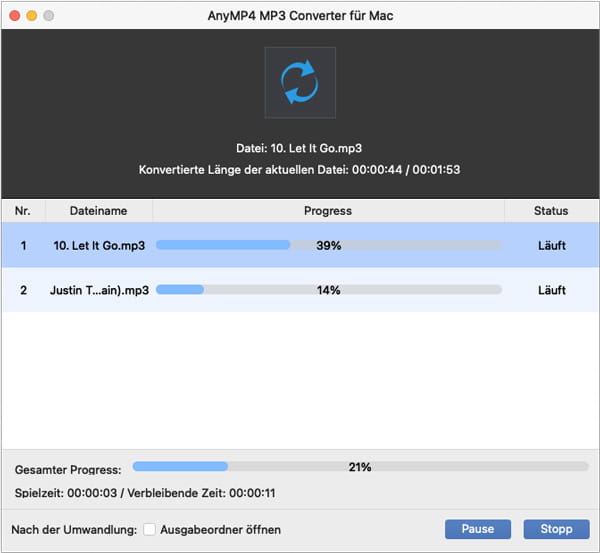Click row number 2 cell

[x=23, y=290]
